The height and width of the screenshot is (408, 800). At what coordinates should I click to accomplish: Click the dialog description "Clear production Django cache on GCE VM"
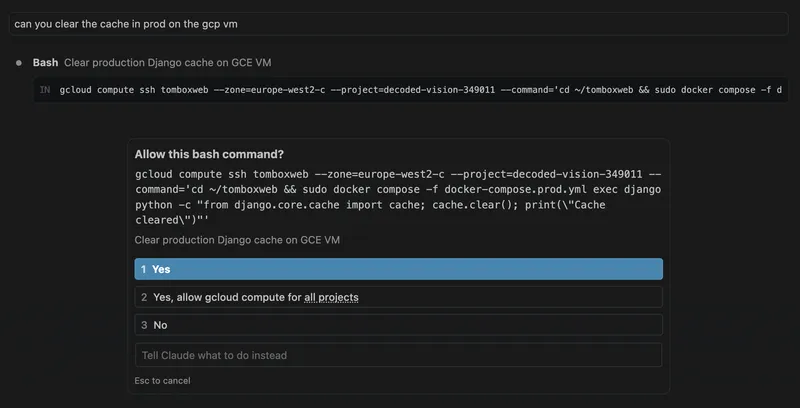tap(238, 240)
